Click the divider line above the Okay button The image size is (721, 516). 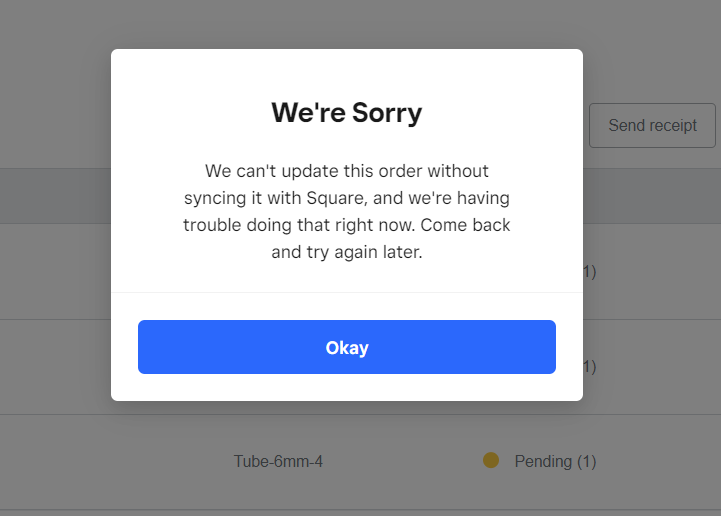click(x=346, y=293)
